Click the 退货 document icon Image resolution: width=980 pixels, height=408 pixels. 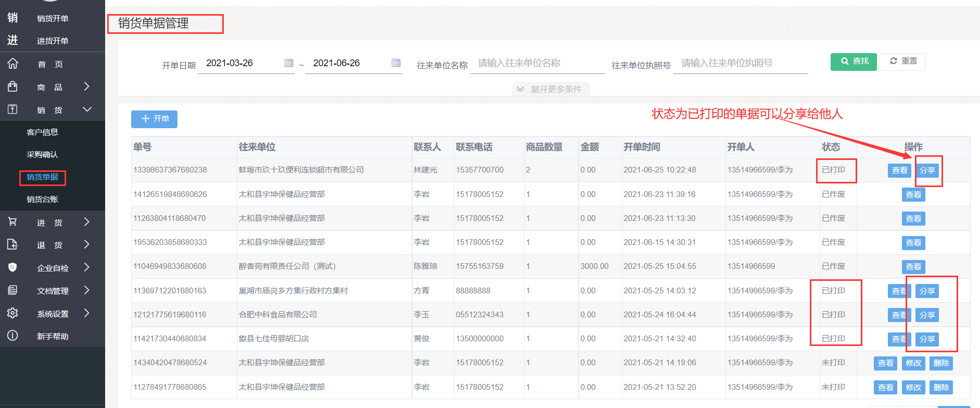pyautogui.click(x=13, y=244)
